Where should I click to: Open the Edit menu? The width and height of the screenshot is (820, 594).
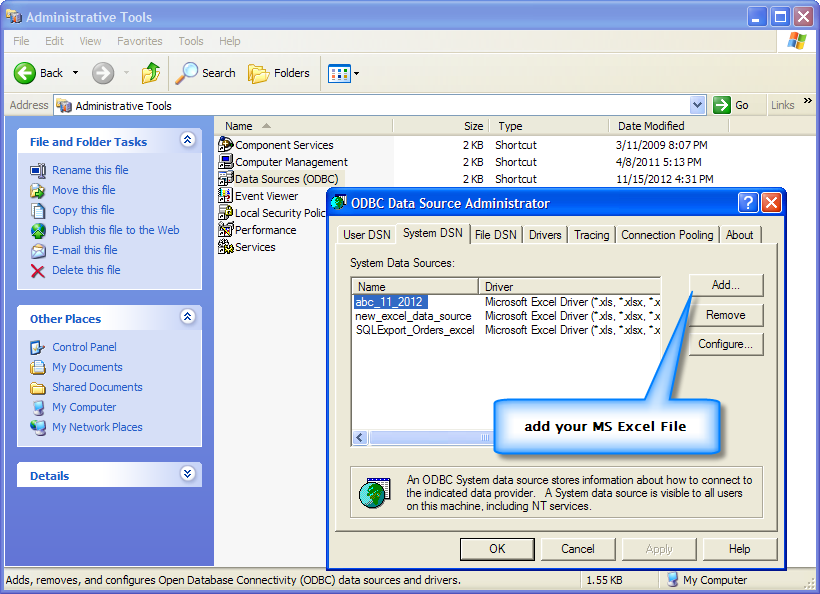[x=54, y=41]
